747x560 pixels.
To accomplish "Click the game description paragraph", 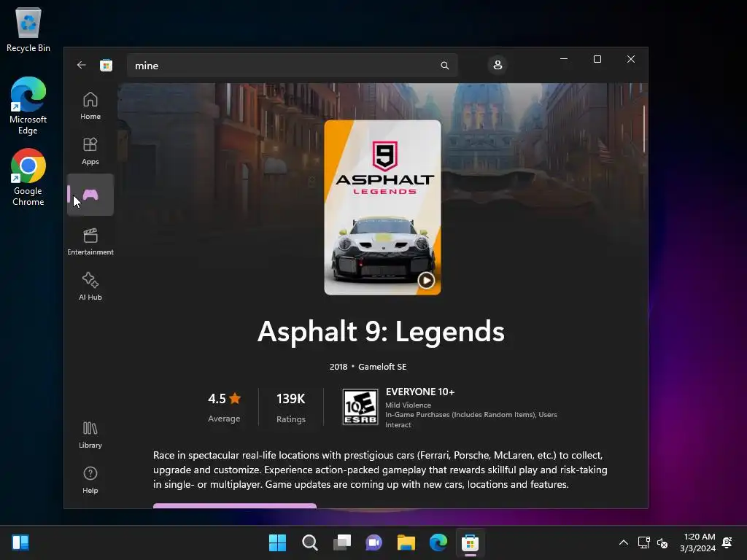I will click(x=380, y=470).
